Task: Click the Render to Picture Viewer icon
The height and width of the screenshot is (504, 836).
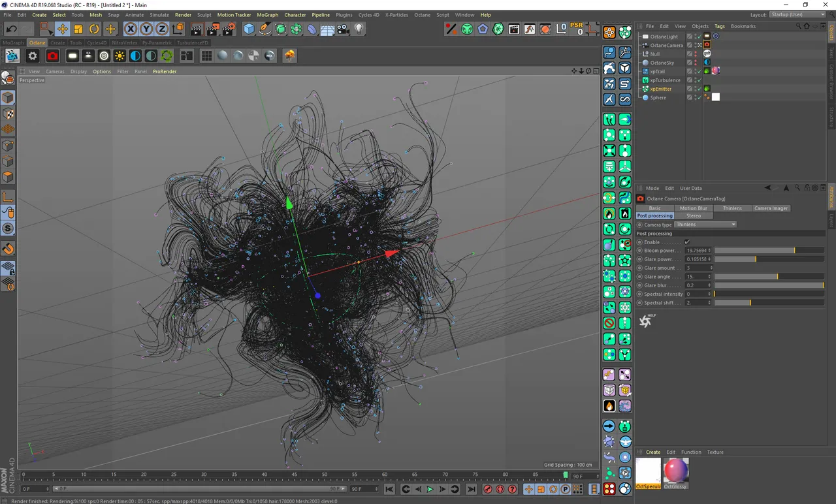Action: coord(213,29)
